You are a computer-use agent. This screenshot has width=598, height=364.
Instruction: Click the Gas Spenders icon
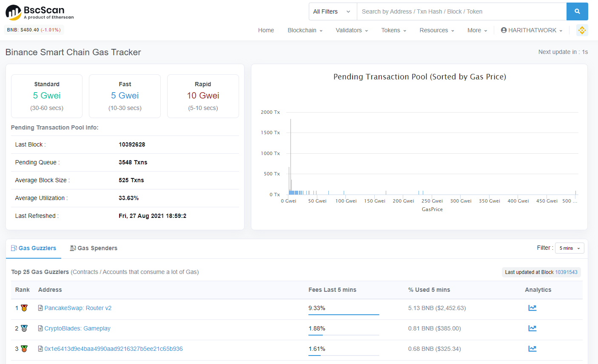pos(73,248)
